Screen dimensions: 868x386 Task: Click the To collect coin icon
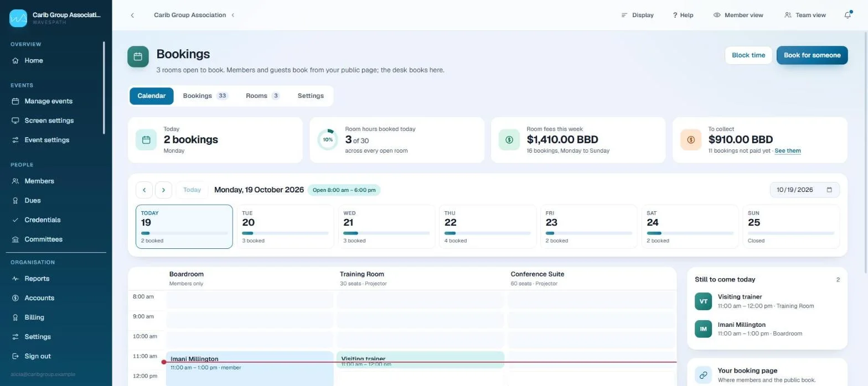pyautogui.click(x=691, y=140)
